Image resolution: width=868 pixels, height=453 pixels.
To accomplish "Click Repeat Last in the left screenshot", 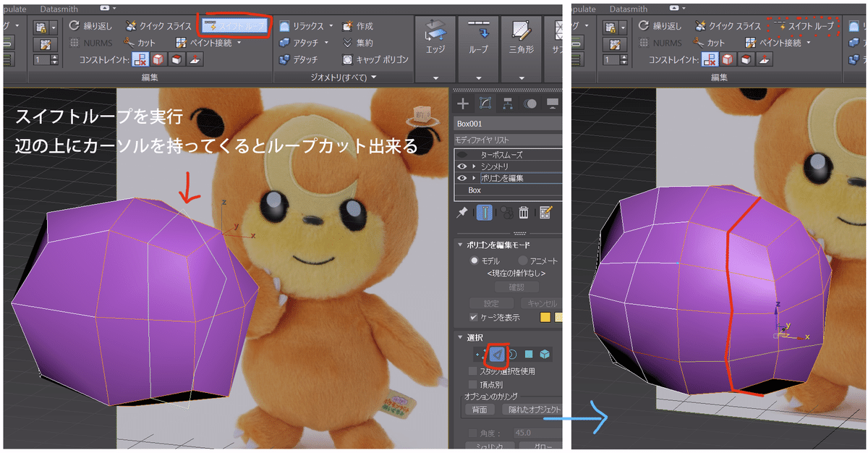I will tap(91, 26).
